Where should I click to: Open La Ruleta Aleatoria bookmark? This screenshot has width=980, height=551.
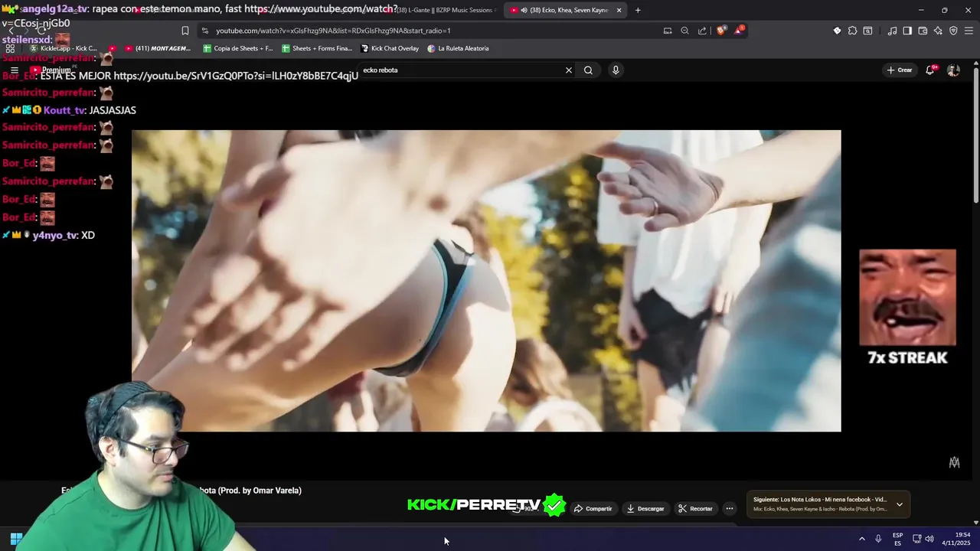458,48
